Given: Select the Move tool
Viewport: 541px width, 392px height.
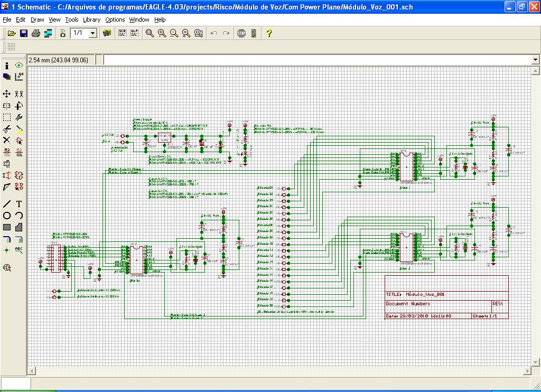Looking at the screenshot, I should [7, 94].
